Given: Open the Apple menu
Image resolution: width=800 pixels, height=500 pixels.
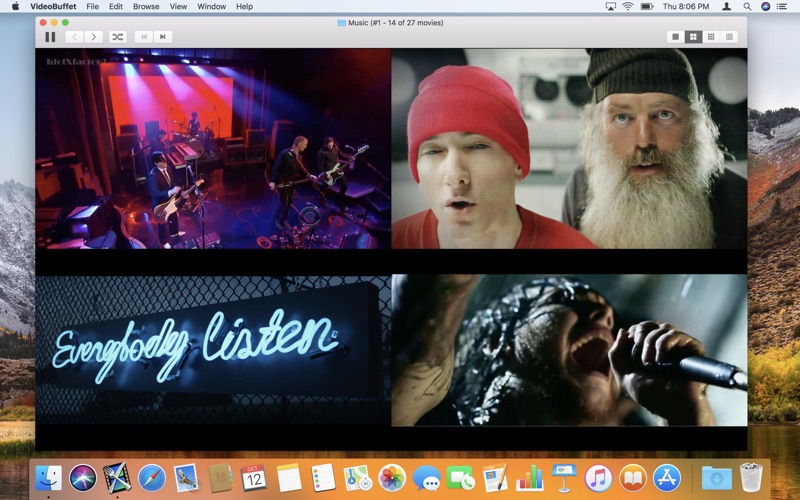Looking at the screenshot, I should tap(15, 7).
